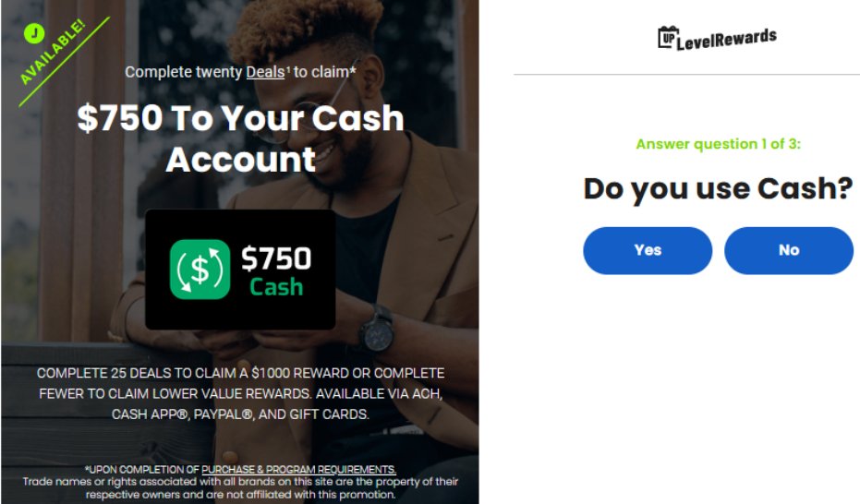Click the $750 amount on the card
This screenshot has width=860, height=504.
276,258
